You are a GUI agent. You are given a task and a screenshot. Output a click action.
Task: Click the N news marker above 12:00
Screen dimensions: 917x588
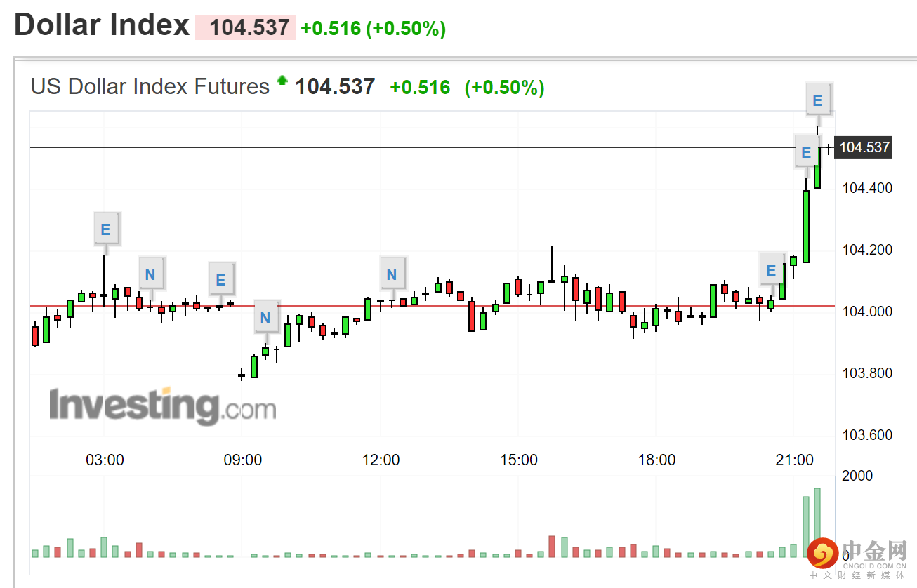[x=392, y=274]
